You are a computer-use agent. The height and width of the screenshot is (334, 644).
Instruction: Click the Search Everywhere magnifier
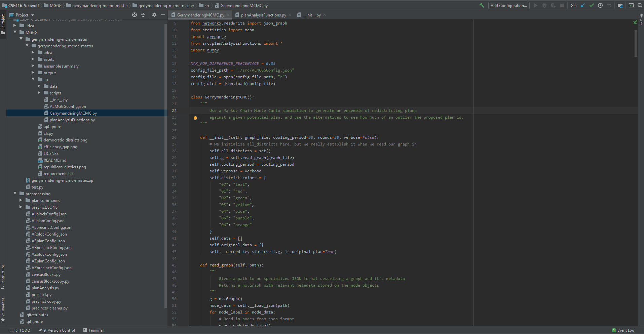[x=640, y=5]
